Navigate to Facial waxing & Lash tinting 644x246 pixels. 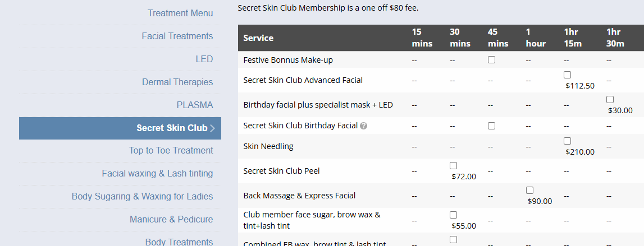coord(157,173)
